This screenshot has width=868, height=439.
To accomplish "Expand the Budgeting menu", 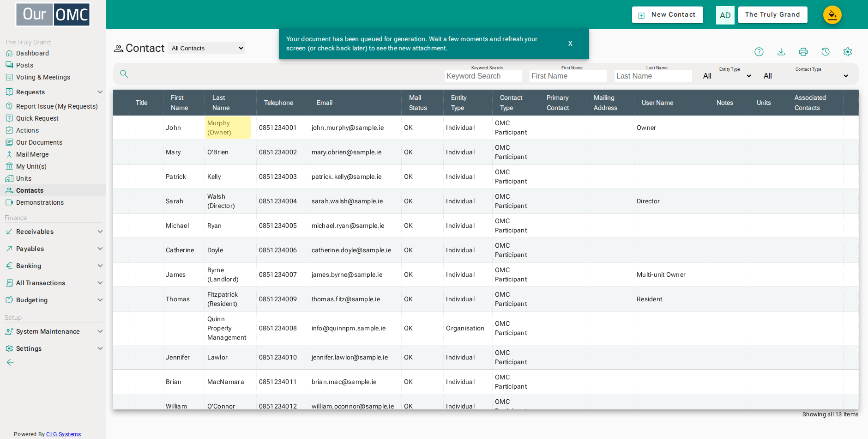I will coord(53,300).
